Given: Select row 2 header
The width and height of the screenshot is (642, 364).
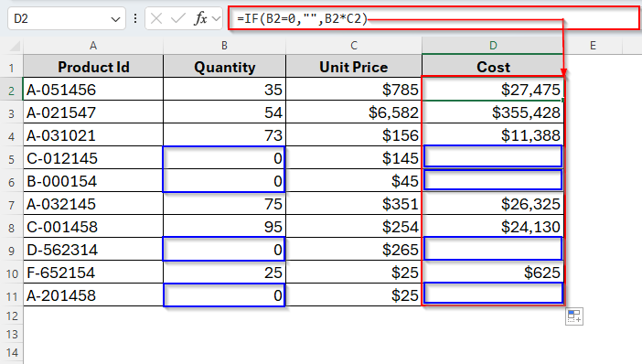Looking at the screenshot, I should [x=12, y=90].
